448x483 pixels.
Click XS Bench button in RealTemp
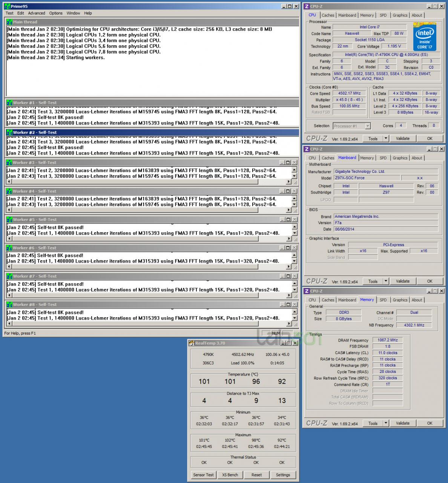(230, 475)
